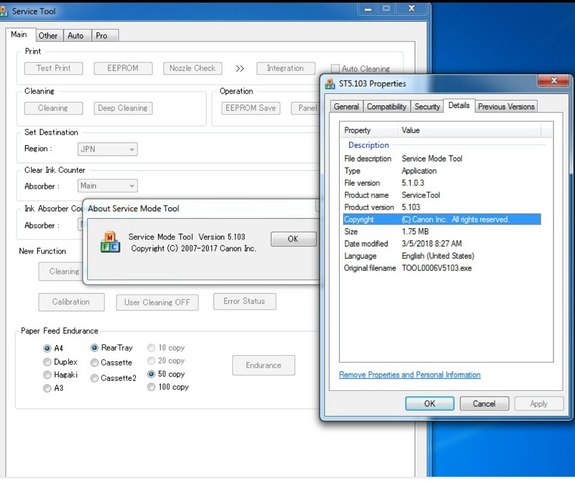Click the Integration button

286,68
